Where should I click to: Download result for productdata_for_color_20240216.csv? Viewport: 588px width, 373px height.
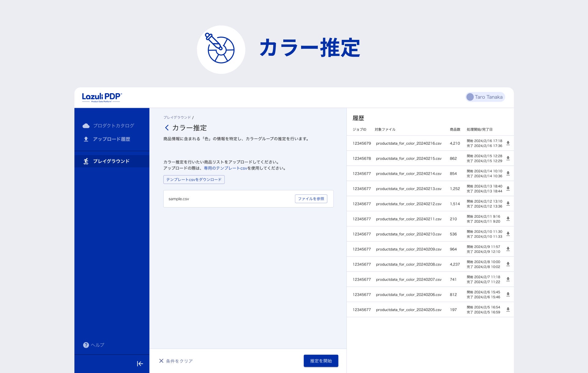[508, 143]
